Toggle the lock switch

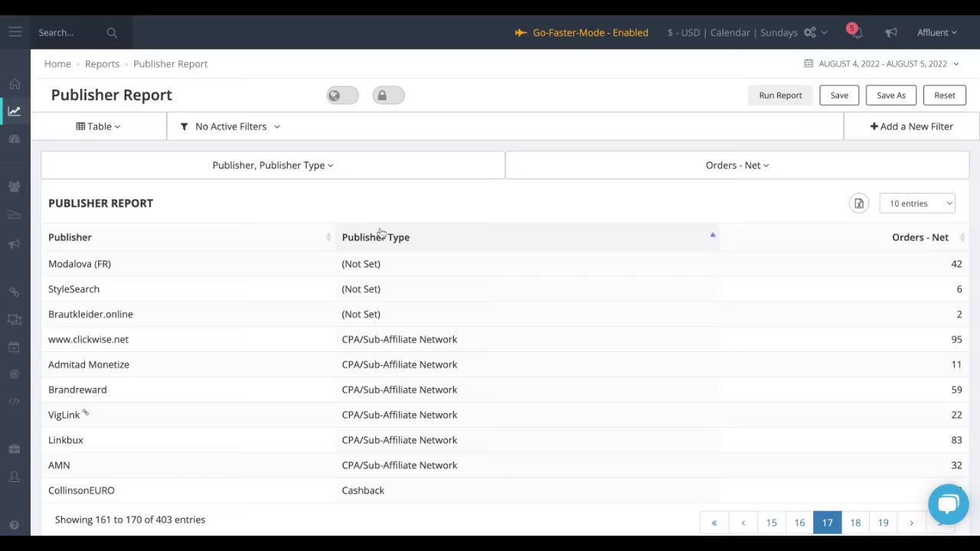click(388, 95)
